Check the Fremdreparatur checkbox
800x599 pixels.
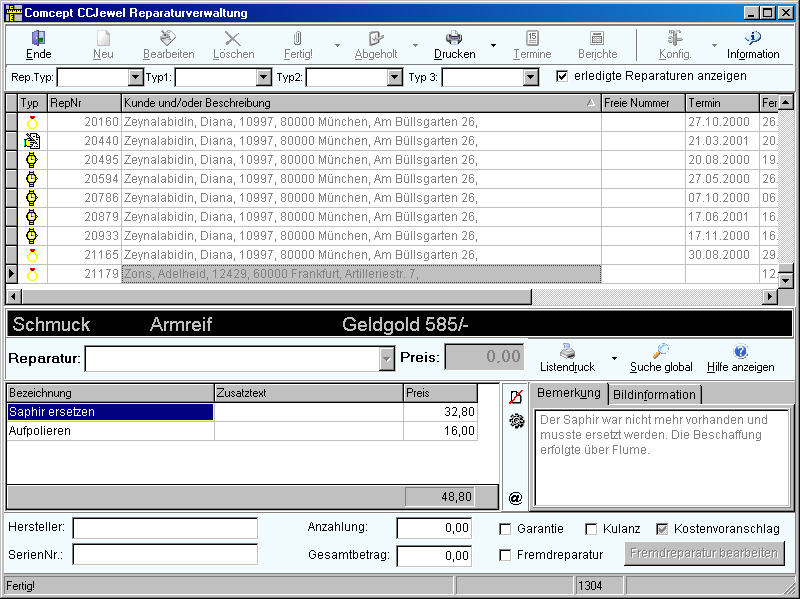(505, 555)
